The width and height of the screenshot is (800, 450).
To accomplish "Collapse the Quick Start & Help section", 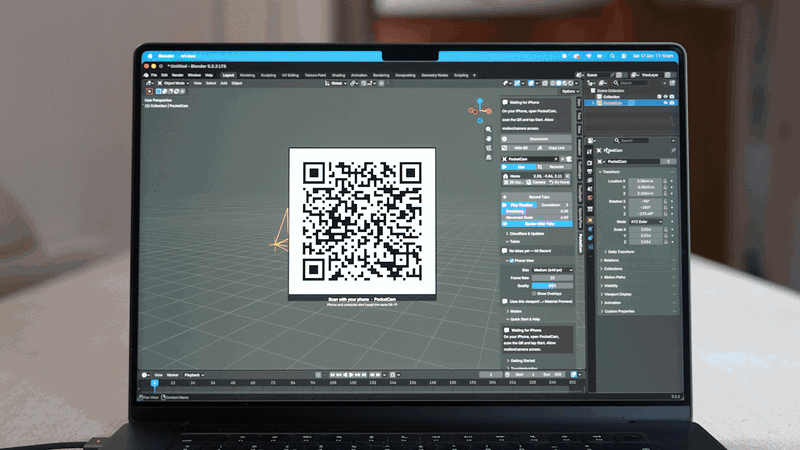I will pyautogui.click(x=523, y=319).
